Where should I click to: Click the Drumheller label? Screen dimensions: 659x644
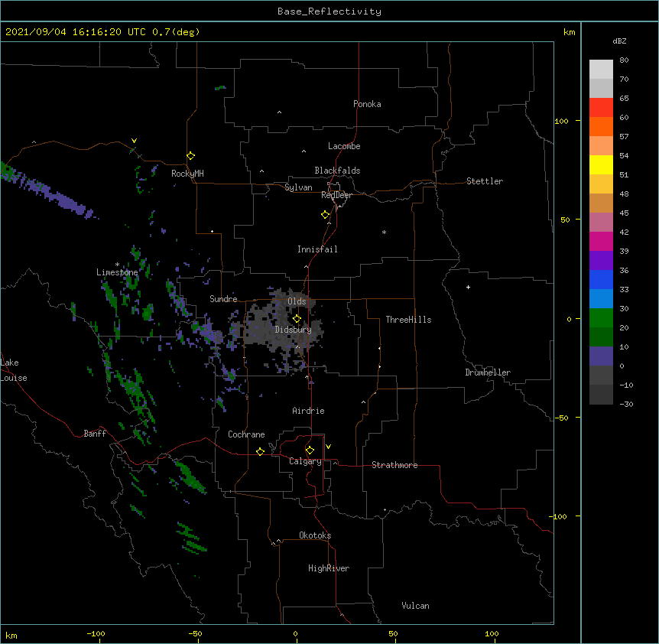pyautogui.click(x=488, y=372)
